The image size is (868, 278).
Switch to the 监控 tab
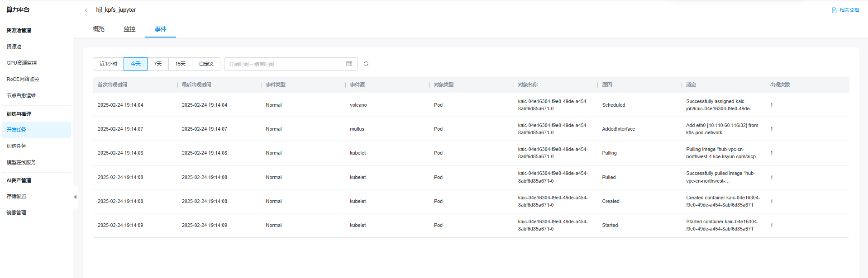(129, 29)
